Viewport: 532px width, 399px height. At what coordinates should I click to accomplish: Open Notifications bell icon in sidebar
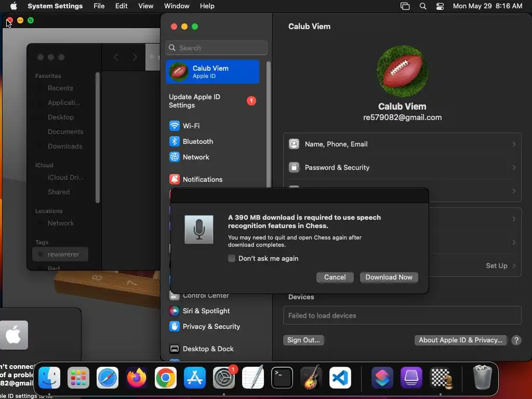175,179
